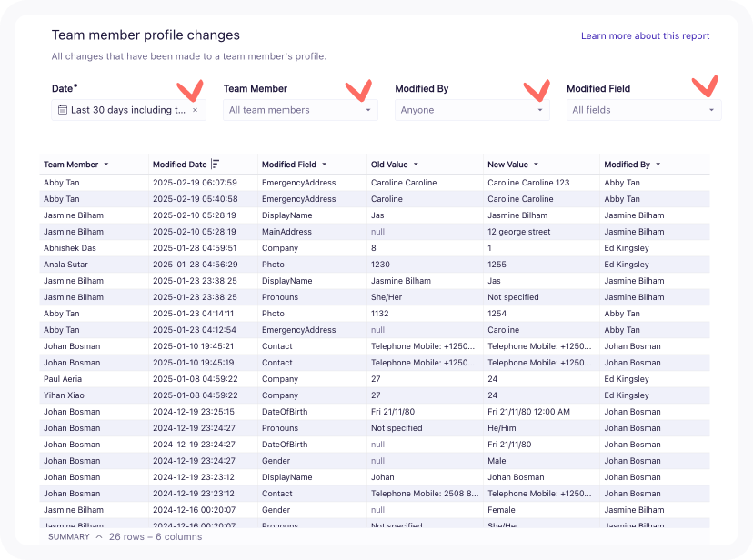
Task: Open the All fields dropdown
Action: coord(644,110)
